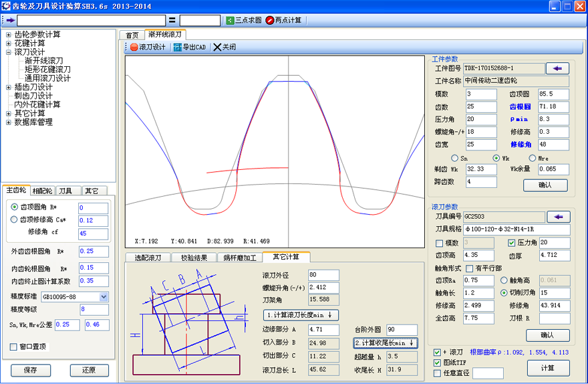
Task: Export drawing with 导出CAD
Action: pos(190,47)
